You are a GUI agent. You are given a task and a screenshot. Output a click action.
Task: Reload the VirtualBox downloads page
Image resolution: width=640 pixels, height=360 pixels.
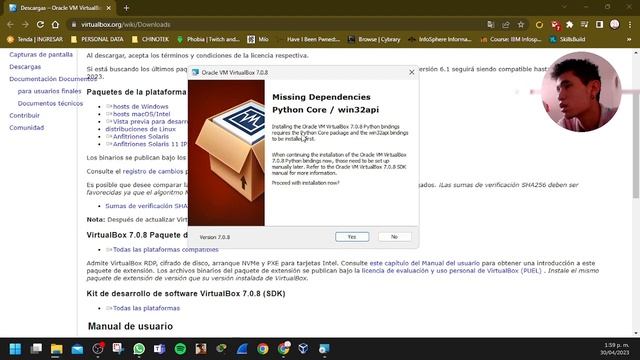point(40,24)
